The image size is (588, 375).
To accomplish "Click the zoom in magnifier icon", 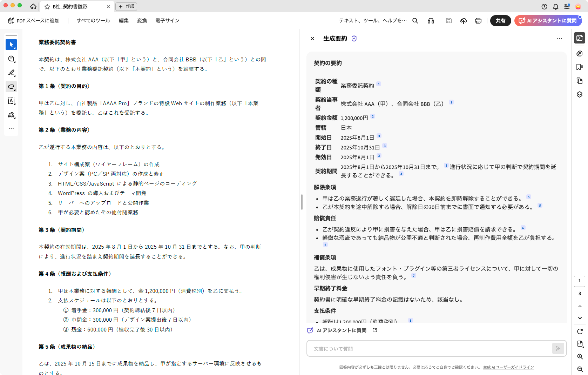I will pos(580,356).
